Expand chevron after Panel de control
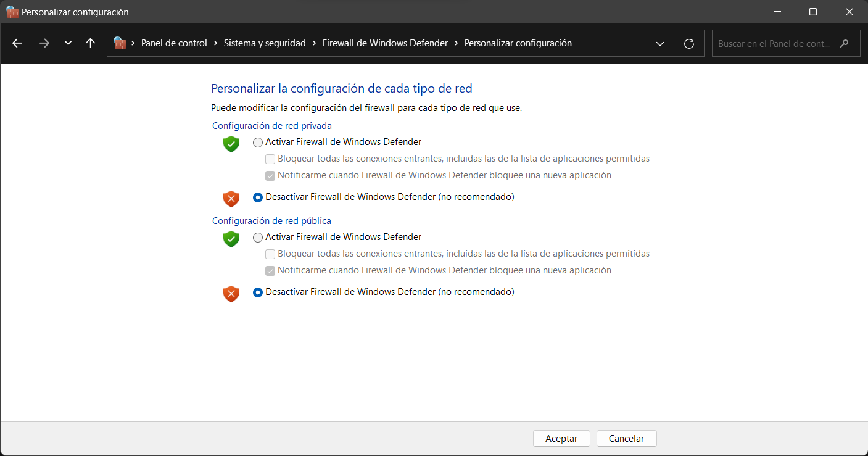The width and height of the screenshot is (868, 456). pyautogui.click(x=216, y=43)
